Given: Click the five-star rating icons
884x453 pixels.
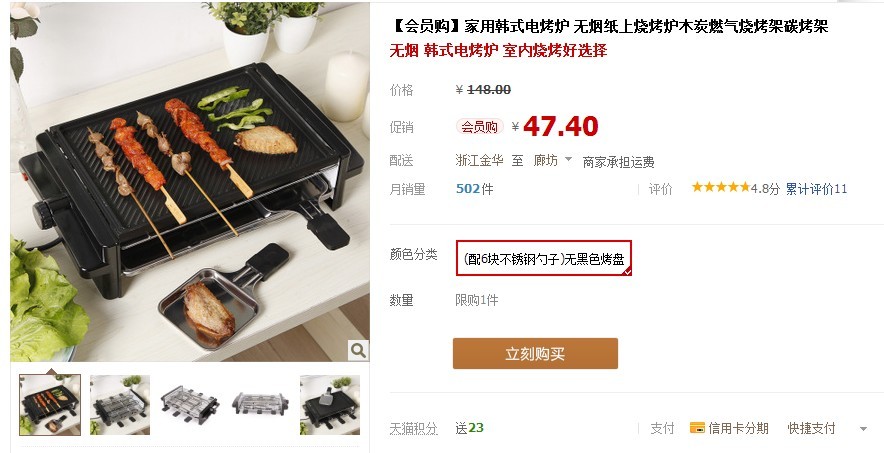Looking at the screenshot, I should pyautogui.click(x=721, y=187).
